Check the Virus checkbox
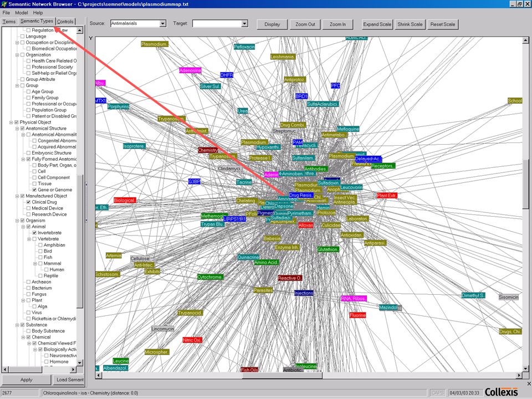532x399 pixels. 28,313
